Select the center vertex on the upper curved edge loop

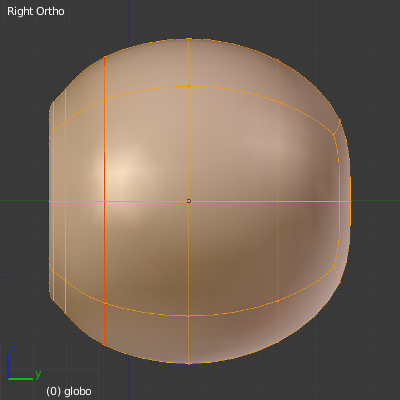[189, 86]
